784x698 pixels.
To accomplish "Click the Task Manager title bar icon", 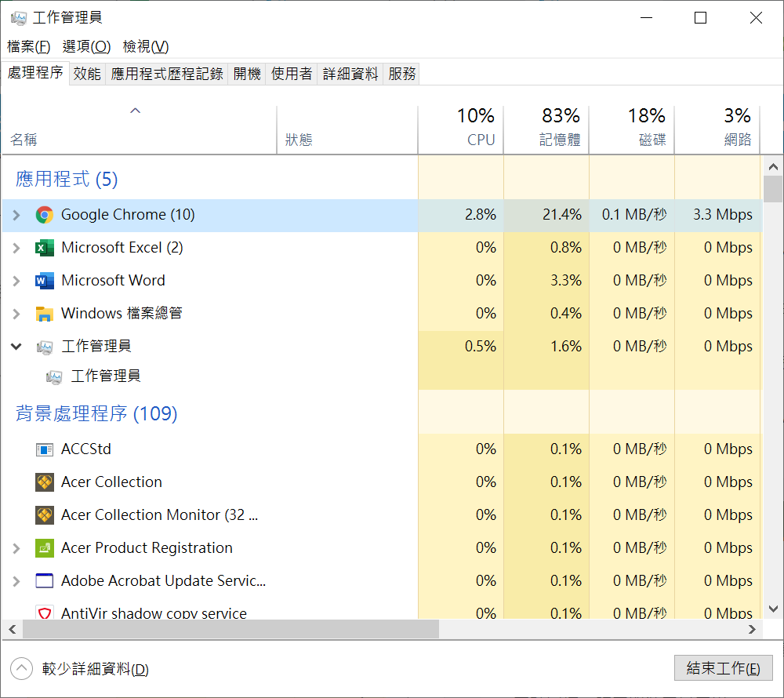I will coord(19,18).
